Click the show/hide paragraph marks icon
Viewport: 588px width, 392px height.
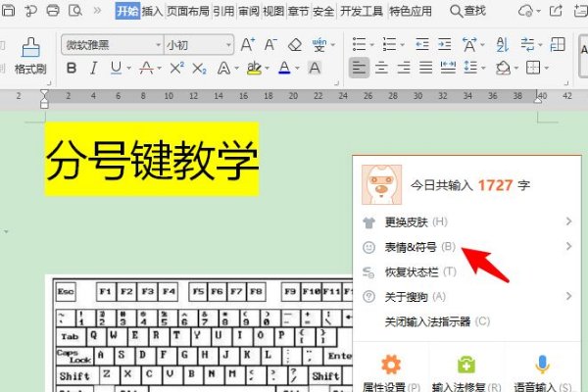527,45
